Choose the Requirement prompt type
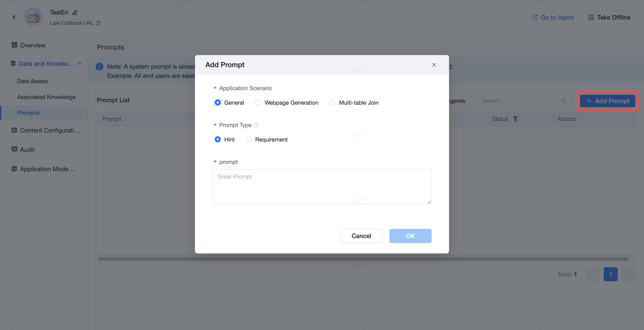Viewport: 644px width, 330px height. point(267,140)
